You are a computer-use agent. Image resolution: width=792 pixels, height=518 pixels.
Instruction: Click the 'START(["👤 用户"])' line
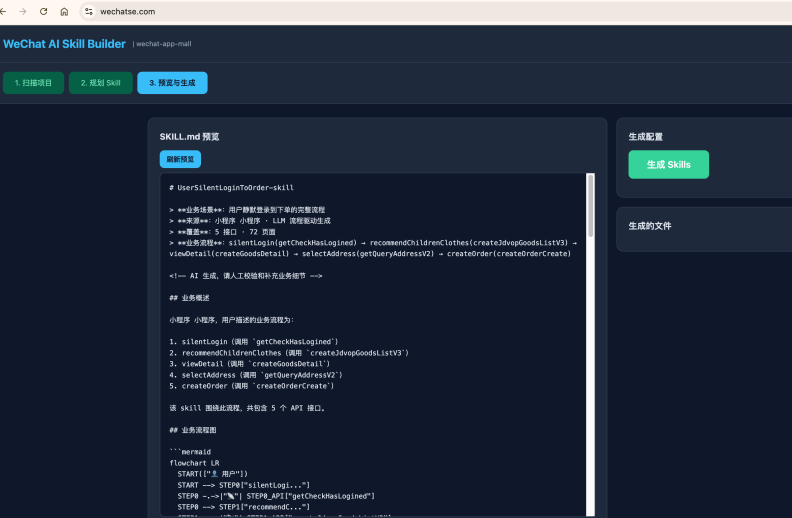pos(213,474)
